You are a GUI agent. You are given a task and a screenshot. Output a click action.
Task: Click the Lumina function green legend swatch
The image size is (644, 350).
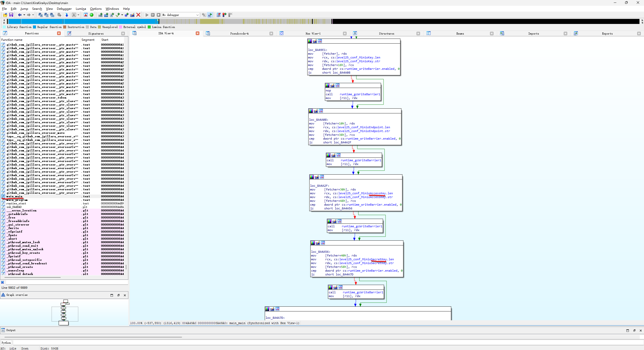click(149, 27)
